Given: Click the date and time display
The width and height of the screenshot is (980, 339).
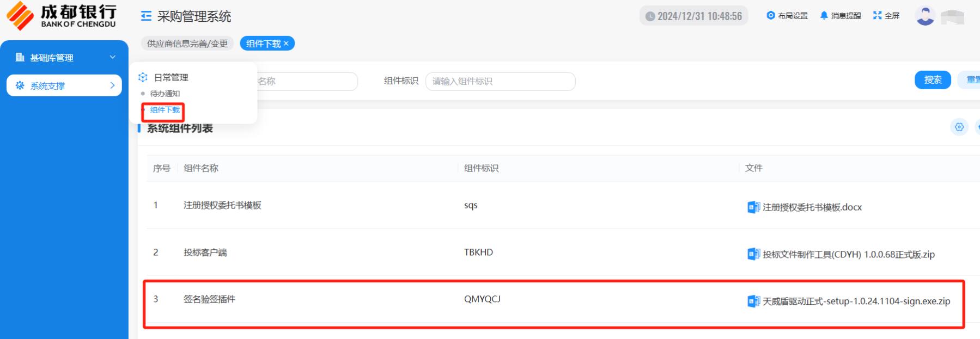Looking at the screenshot, I should [x=693, y=16].
